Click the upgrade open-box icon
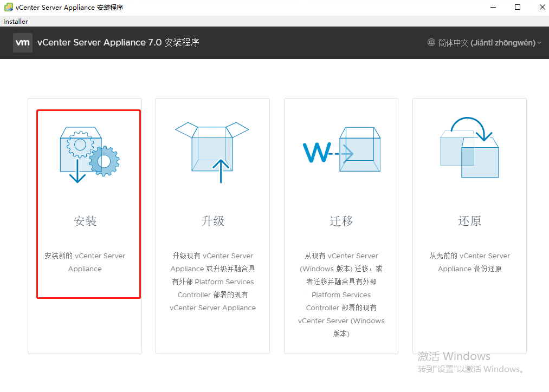The width and height of the screenshot is (549, 392). 212,153
